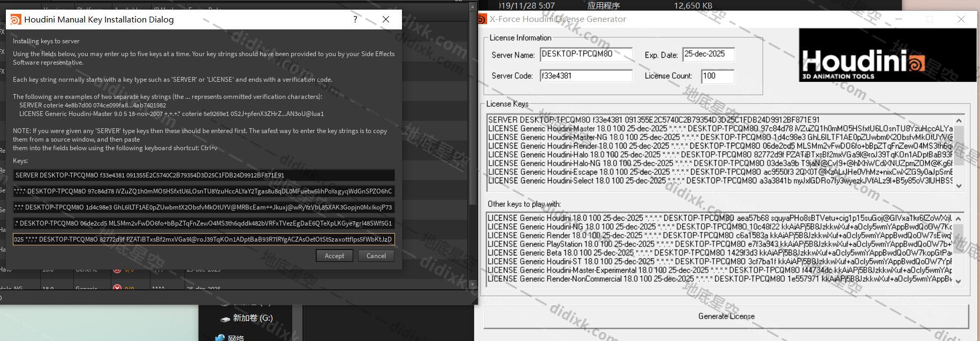Focus the key field containing 06de2cd5

point(204,223)
